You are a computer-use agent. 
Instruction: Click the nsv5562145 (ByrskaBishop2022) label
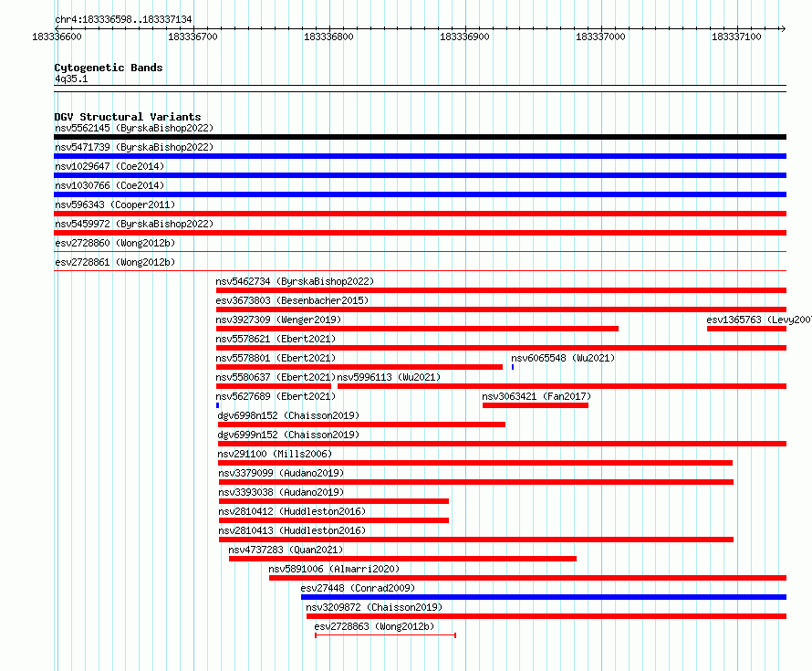point(134,128)
